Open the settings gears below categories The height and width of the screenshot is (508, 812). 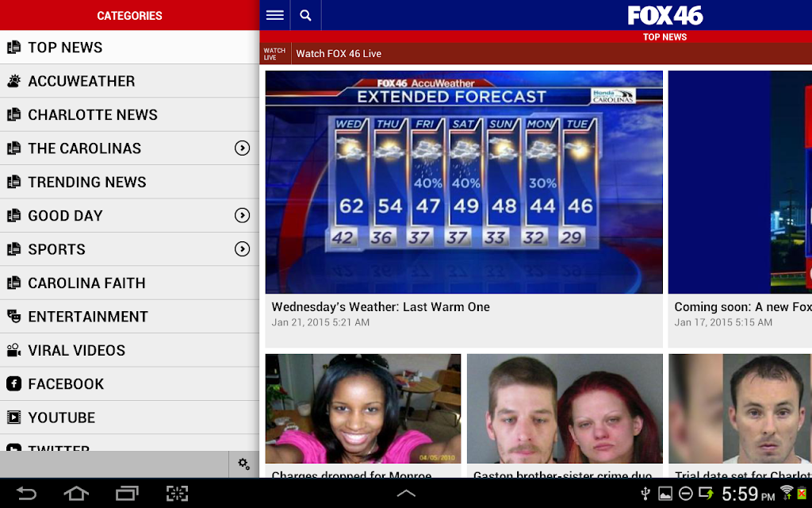pyautogui.click(x=244, y=464)
